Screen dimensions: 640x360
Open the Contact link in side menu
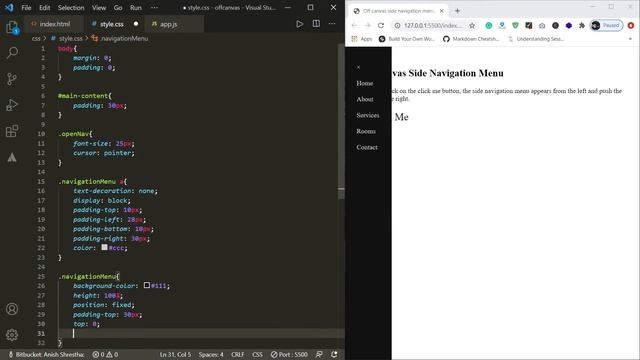pos(367,147)
